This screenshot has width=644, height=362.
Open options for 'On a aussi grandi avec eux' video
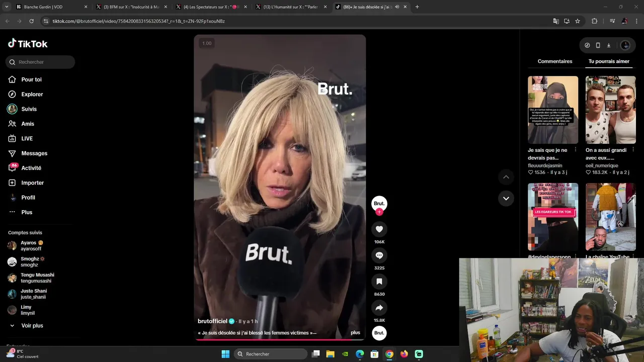[x=633, y=150]
